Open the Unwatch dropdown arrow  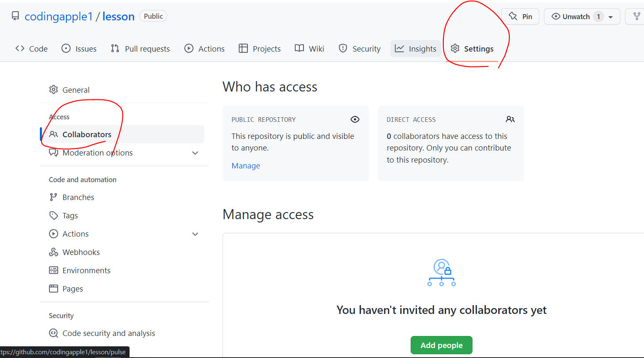point(611,17)
